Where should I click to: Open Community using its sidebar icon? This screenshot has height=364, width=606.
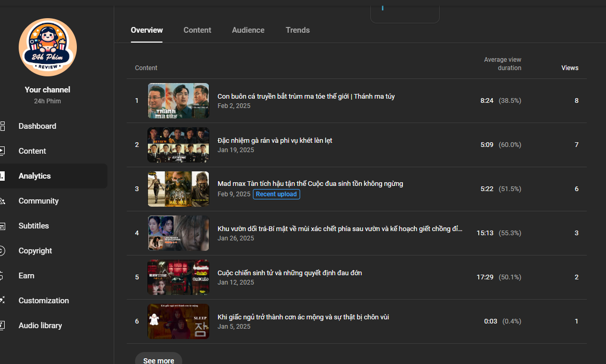coord(3,201)
